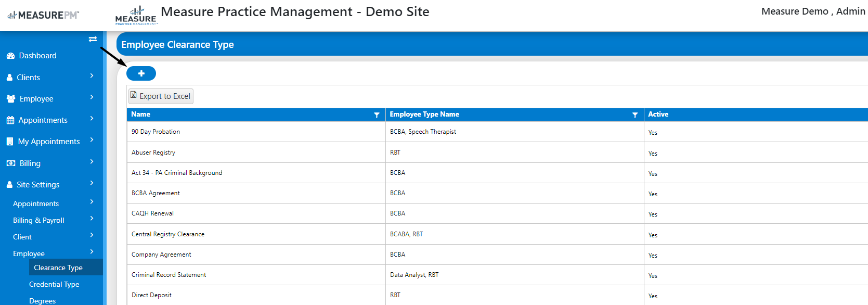Click the Measure Demo, Admin user link

pos(813,11)
